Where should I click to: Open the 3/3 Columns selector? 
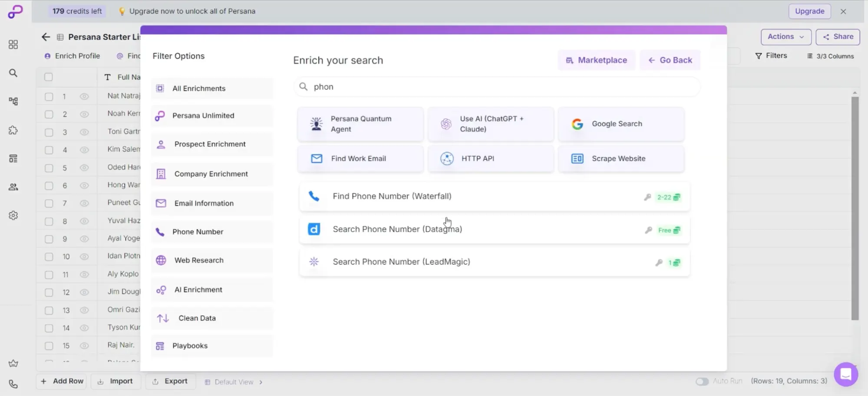830,56
